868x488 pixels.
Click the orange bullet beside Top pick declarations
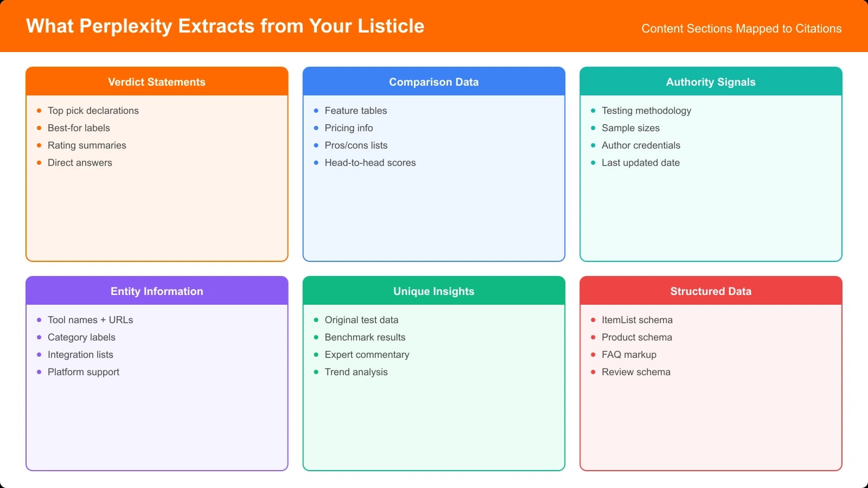[39, 111]
